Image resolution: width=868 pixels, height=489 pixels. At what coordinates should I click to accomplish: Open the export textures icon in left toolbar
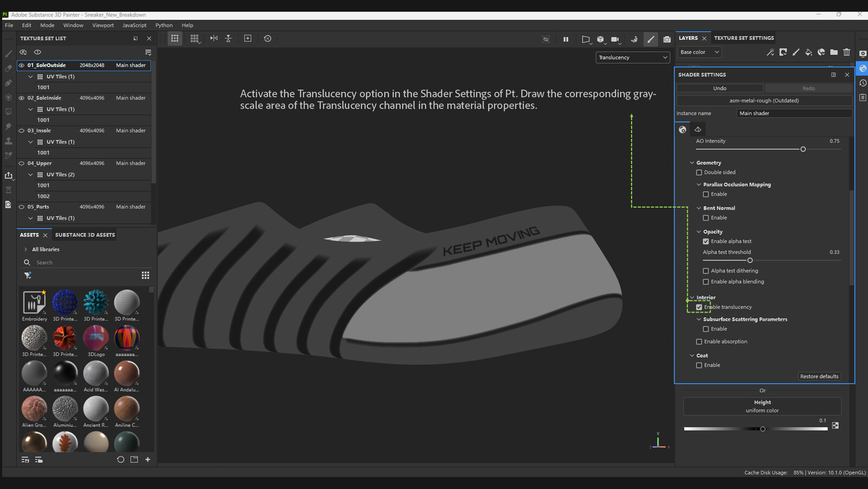(x=9, y=176)
